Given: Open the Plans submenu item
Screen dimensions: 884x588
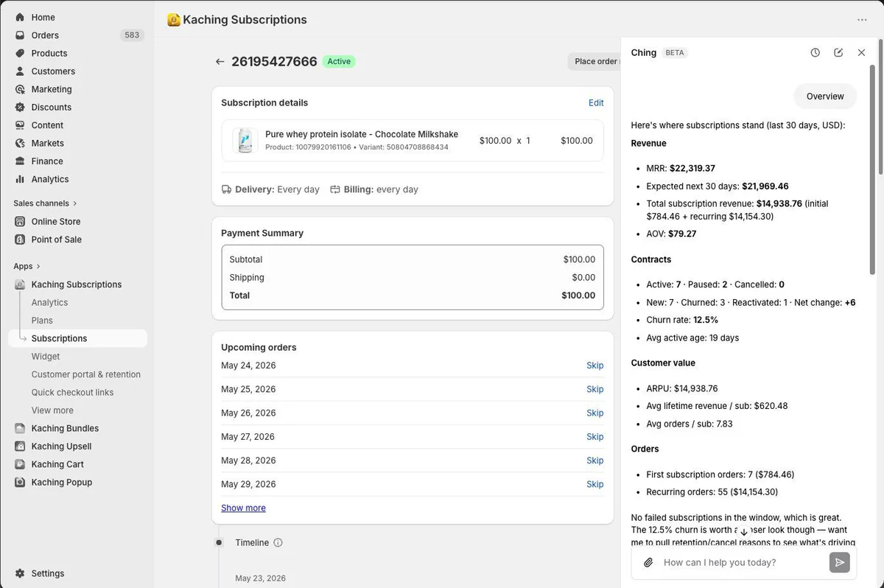Looking at the screenshot, I should point(42,321).
